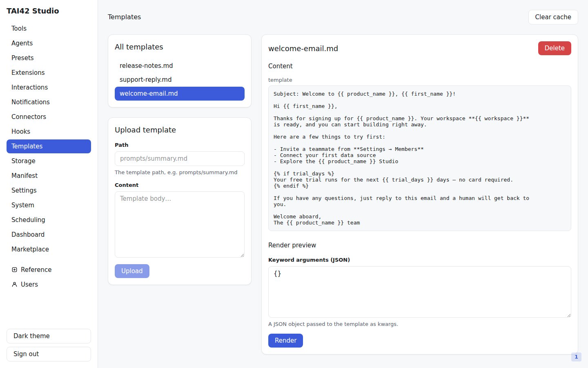
Task: Open Settings in the sidebar
Action: point(49,191)
